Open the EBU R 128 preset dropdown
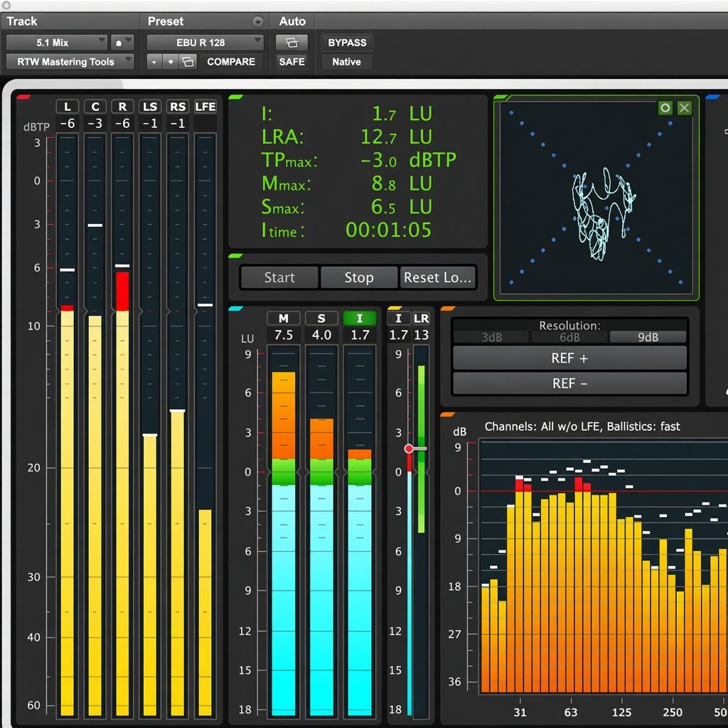This screenshot has width=728, height=728. pyautogui.click(x=205, y=43)
